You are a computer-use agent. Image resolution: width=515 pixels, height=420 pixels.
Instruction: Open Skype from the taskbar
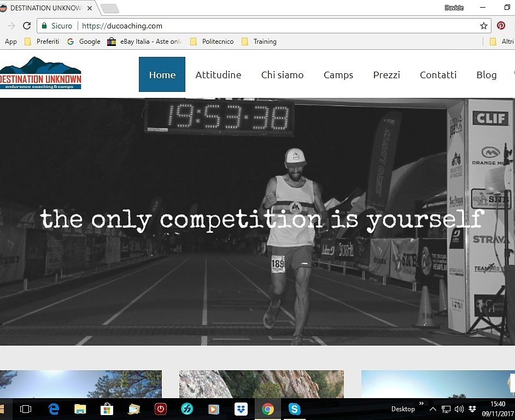point(294,409)
